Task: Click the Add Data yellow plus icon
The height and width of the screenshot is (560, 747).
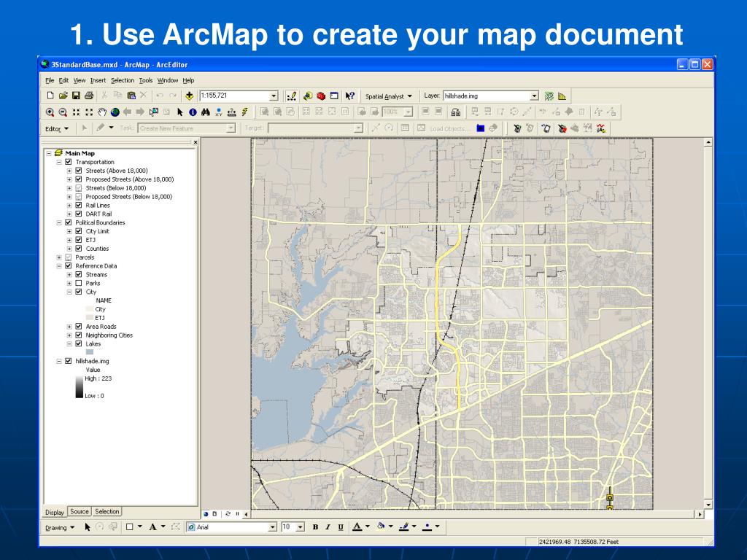Action: 189,96
